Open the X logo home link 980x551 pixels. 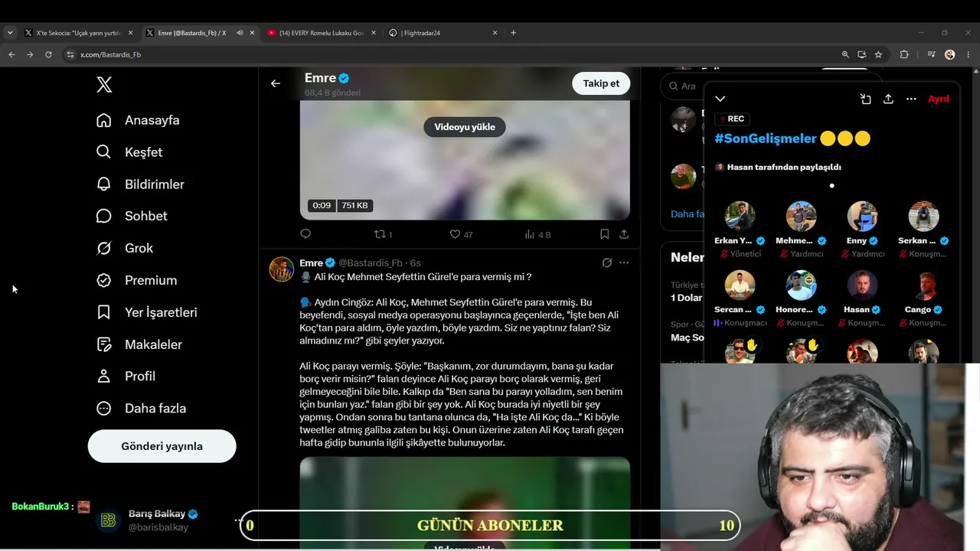coord(105,85)
